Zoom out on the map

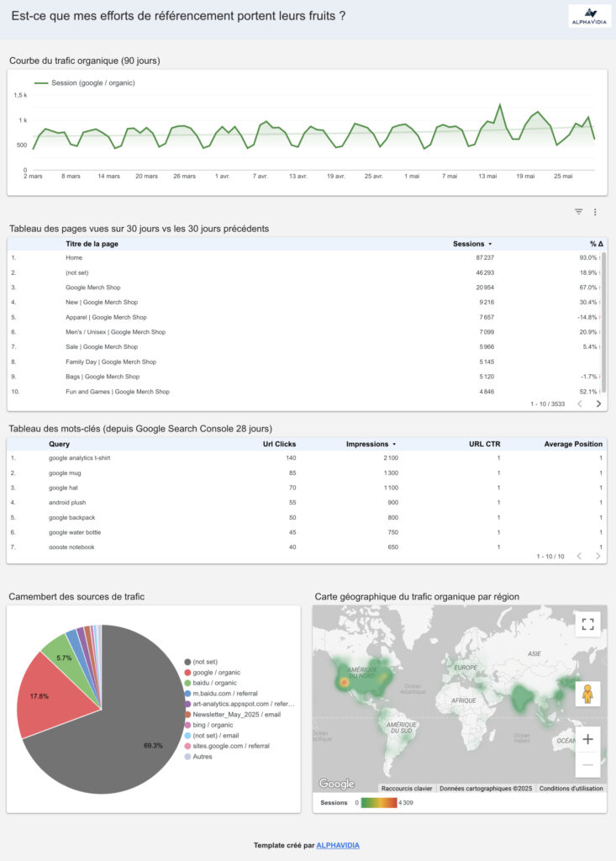coord(587,764)
